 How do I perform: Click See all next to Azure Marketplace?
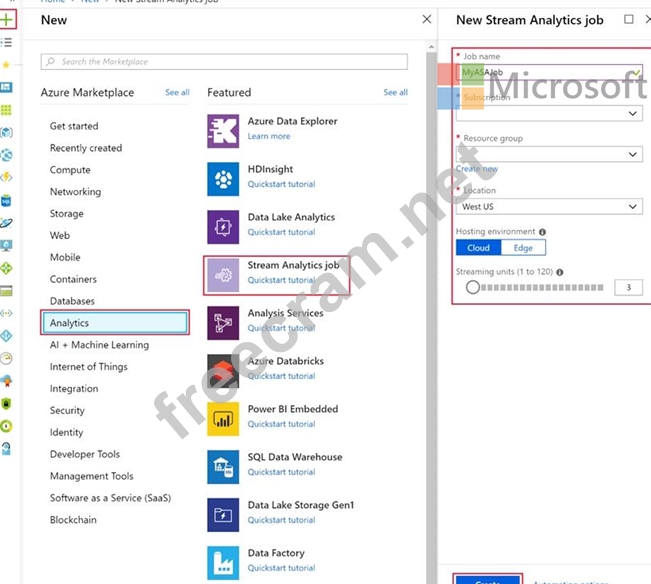click(x=177, y=93)
